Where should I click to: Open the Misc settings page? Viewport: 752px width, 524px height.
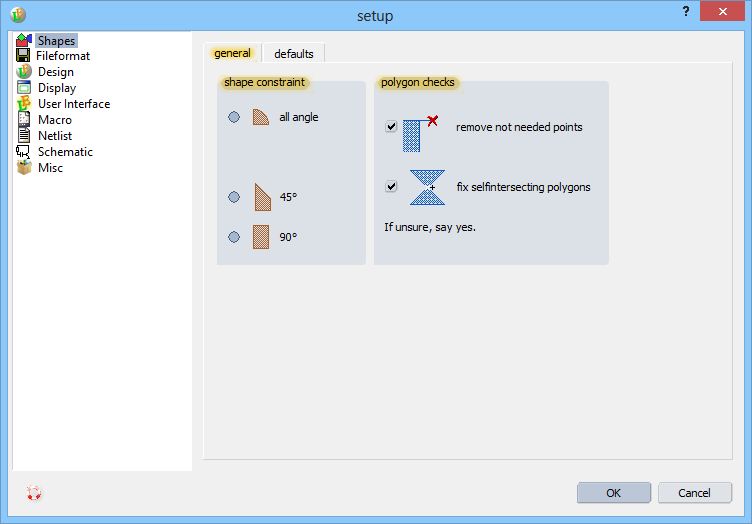pos(50,168)
